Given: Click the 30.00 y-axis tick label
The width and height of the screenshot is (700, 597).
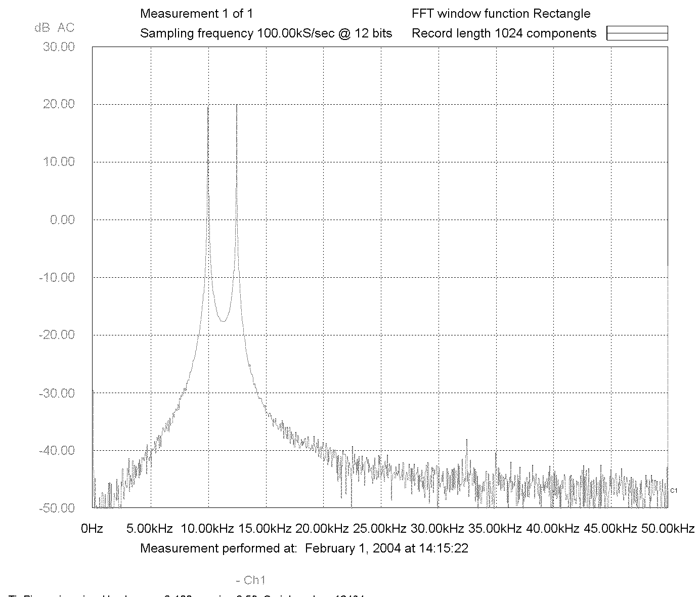Looking at the screenshot, I should (60, 47).
